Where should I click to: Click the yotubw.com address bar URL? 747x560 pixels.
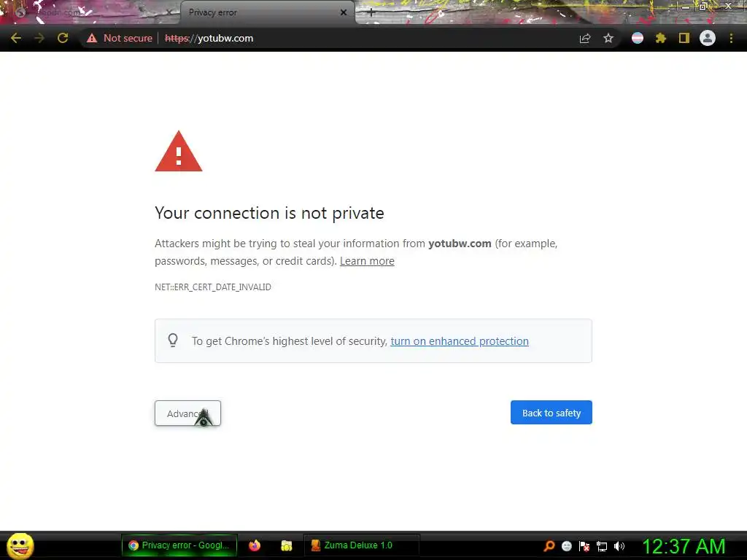point(209,38)
